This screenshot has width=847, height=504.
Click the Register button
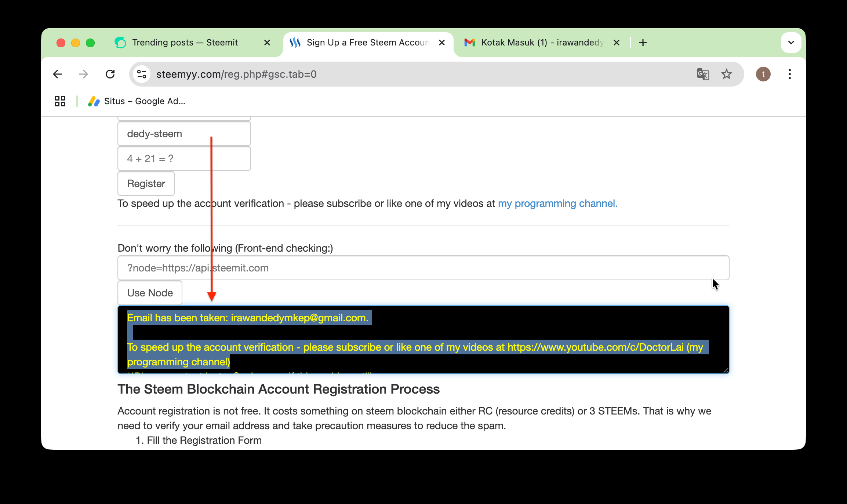pyautogui.click(x=146, y=183)
